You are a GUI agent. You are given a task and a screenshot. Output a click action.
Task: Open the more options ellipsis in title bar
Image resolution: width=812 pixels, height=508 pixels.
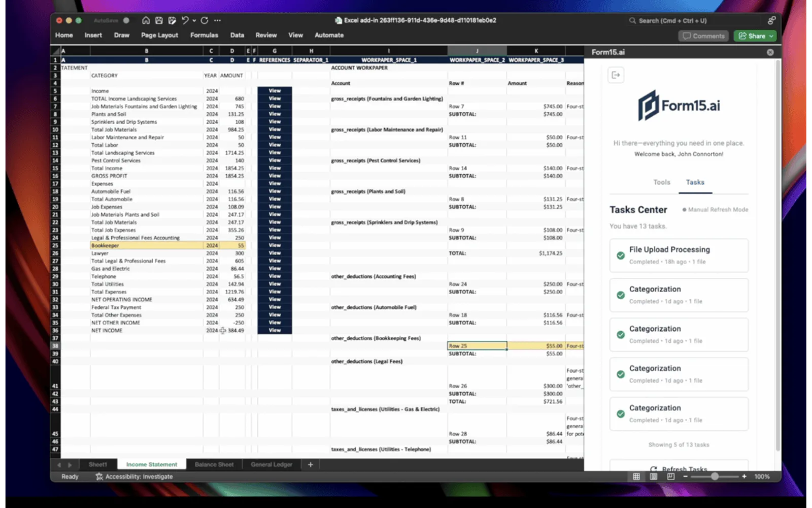tap(218, 20)
